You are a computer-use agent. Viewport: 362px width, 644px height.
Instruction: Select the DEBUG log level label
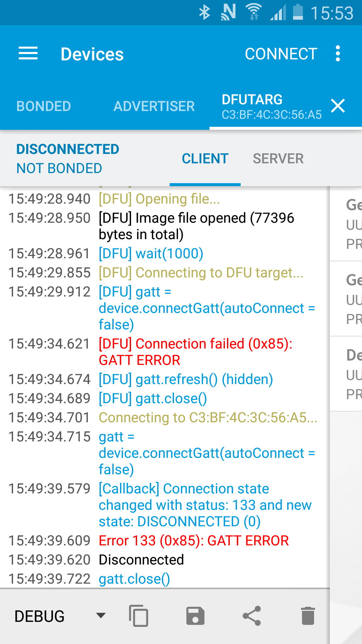tap(40, 616)
